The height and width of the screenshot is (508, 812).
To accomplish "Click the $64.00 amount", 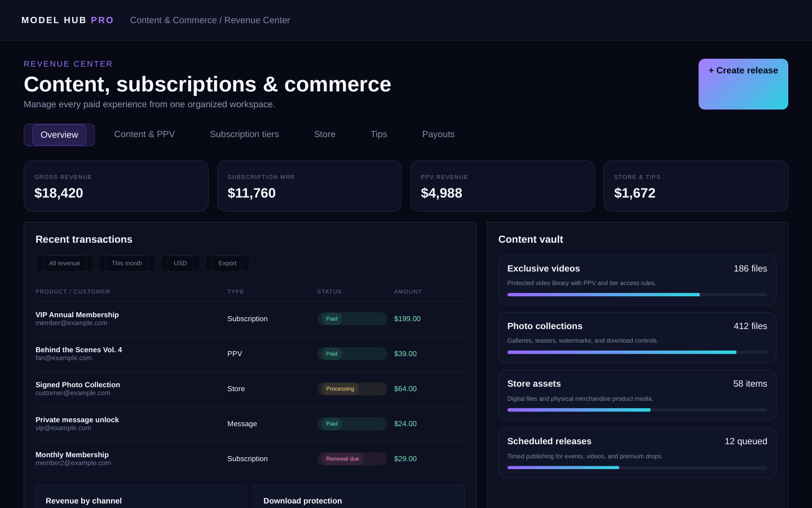I will (x=405, y=389).
